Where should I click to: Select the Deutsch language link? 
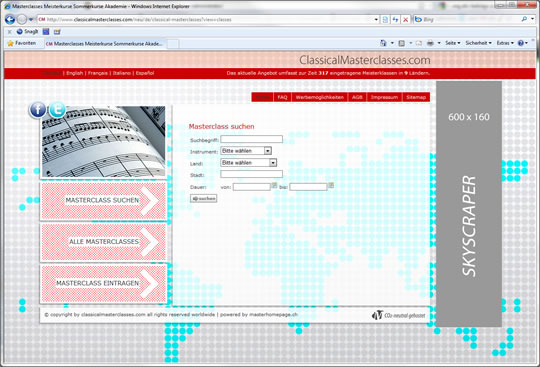(52, 73)
